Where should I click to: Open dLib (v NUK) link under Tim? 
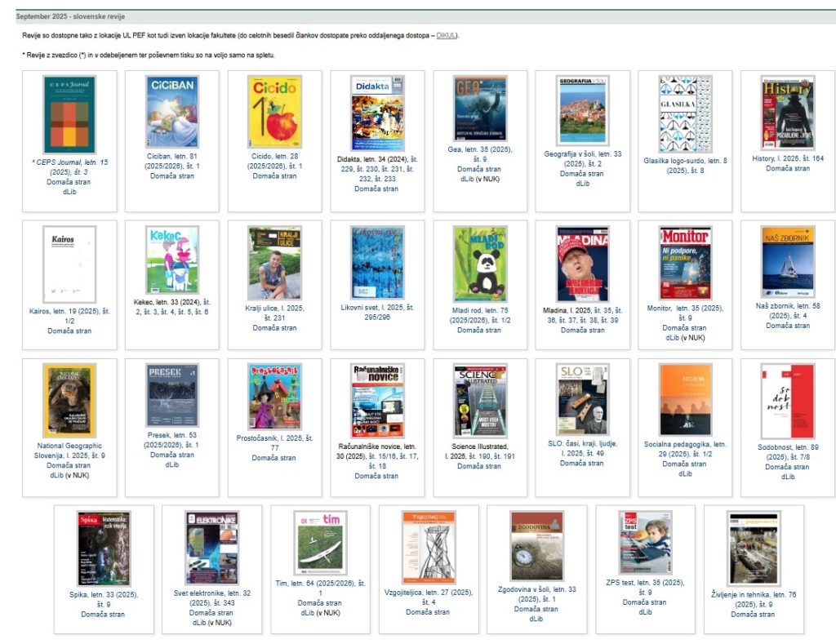pos(320,613)
